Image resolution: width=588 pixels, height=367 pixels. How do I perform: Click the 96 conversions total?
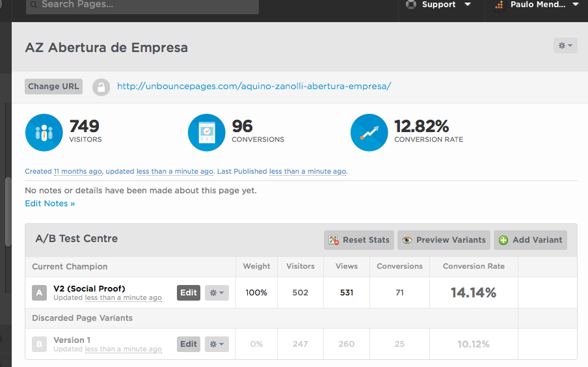242,126
